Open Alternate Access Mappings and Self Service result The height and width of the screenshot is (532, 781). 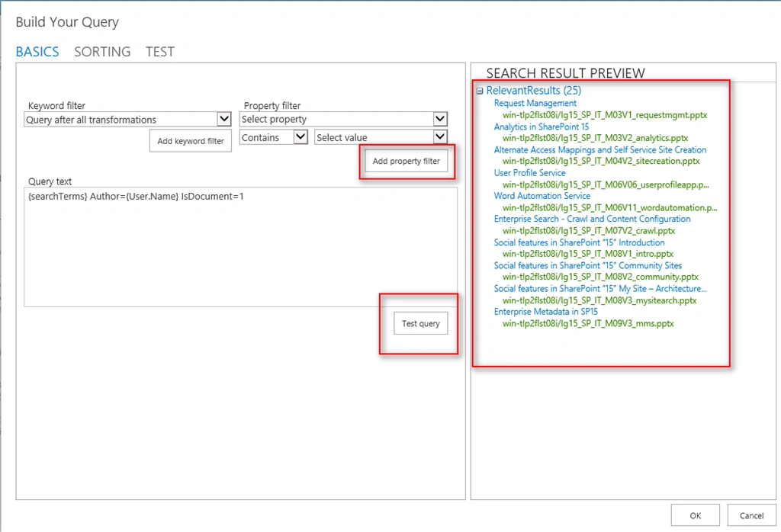coord(599,149)
